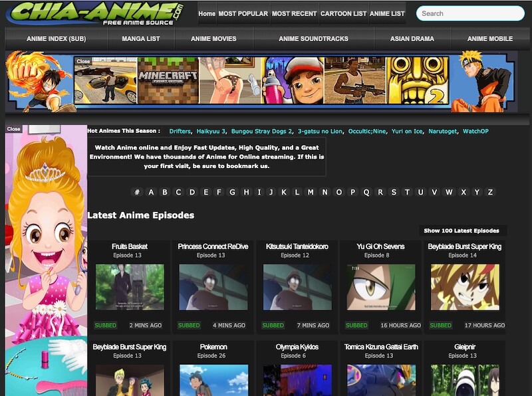The width and height of the screenshot is (532, 396).
Task: Open Beyblade Burst Super King Episode 14 thumbnail
Action: point(465,287)
